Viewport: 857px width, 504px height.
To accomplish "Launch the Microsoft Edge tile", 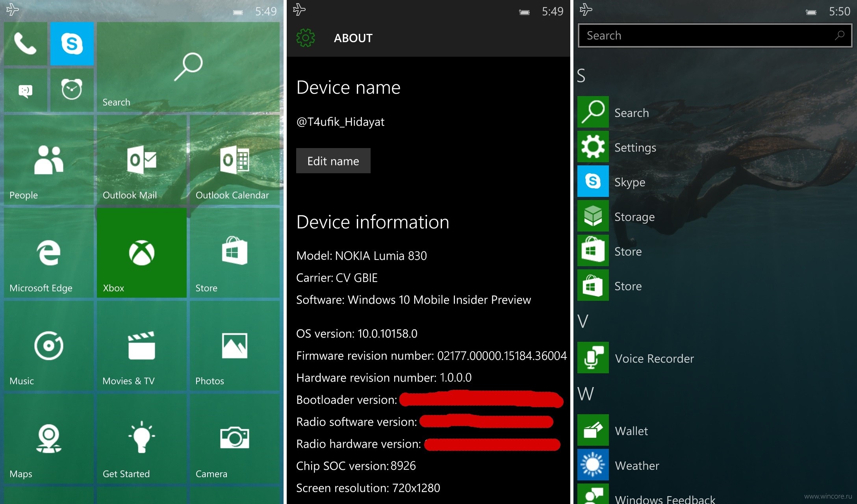I will coord(49,253).
